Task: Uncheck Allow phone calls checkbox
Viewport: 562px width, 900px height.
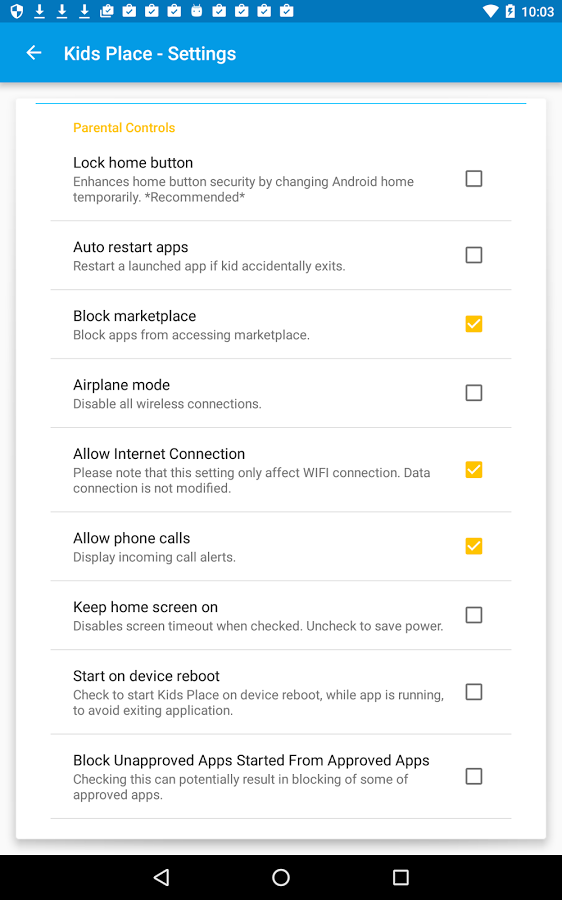Action: click(x=474, y=546)
